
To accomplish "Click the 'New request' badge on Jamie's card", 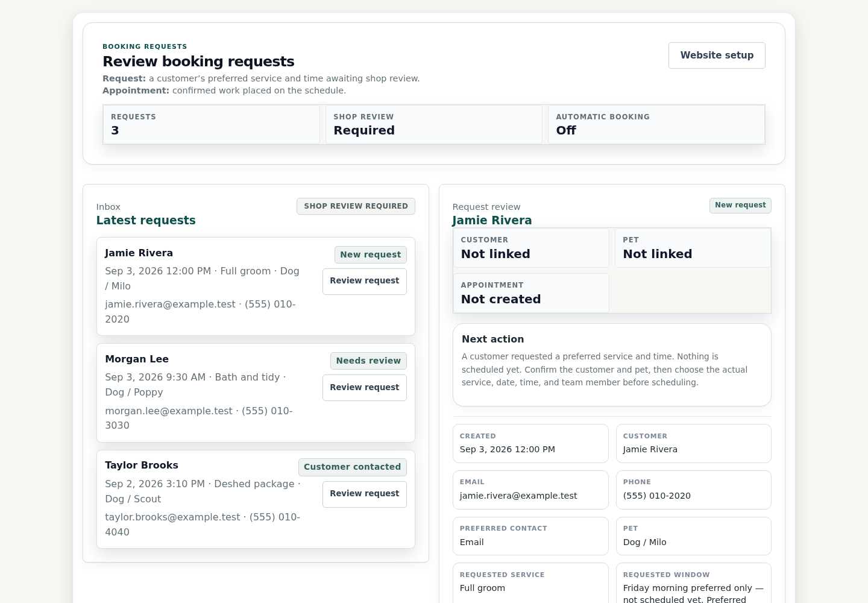I will pos(371,254).
